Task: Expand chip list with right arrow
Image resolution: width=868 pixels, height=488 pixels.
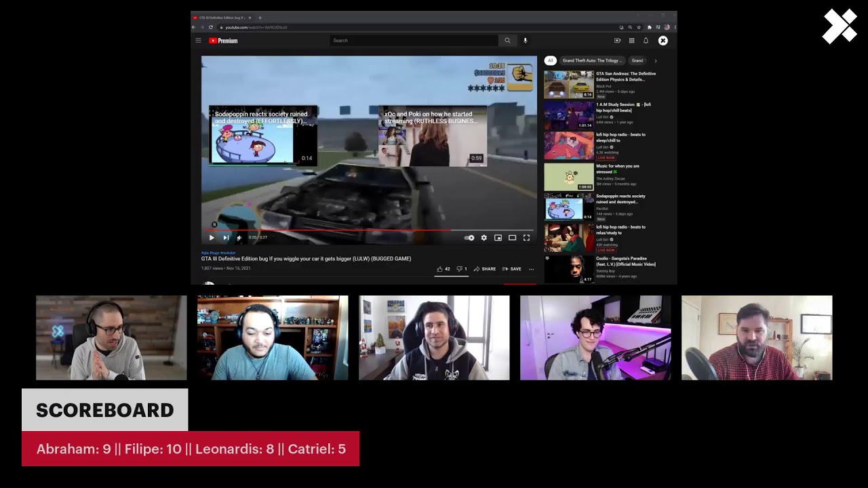Action: point(655,60)
